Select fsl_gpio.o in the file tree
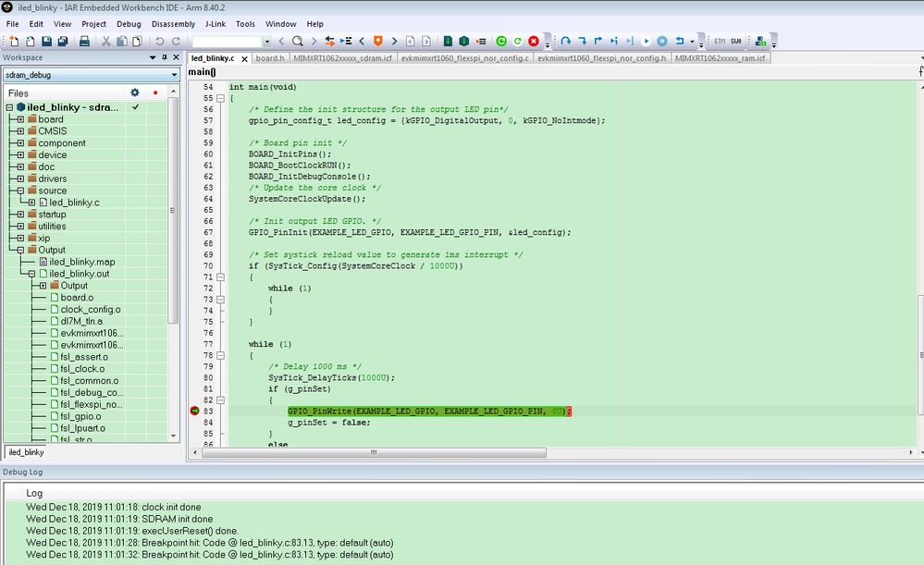Viewport: 924px width, 565px height. coord(80,416)
